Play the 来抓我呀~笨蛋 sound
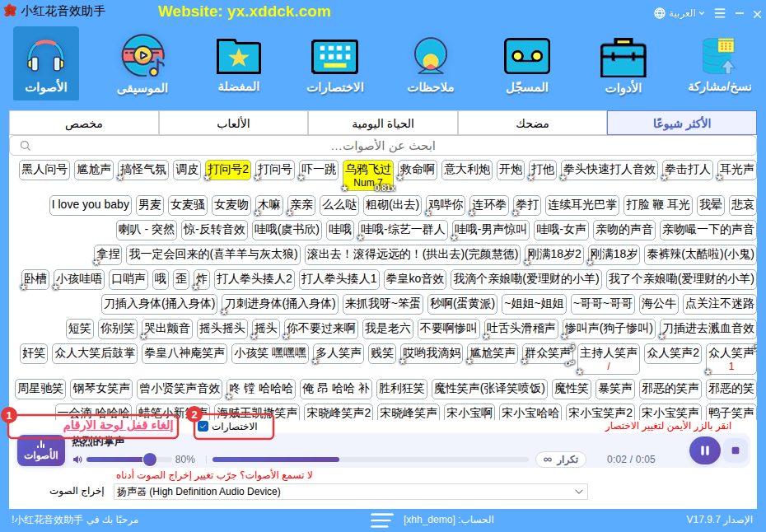Screen dimensions: 766x532 382,304
